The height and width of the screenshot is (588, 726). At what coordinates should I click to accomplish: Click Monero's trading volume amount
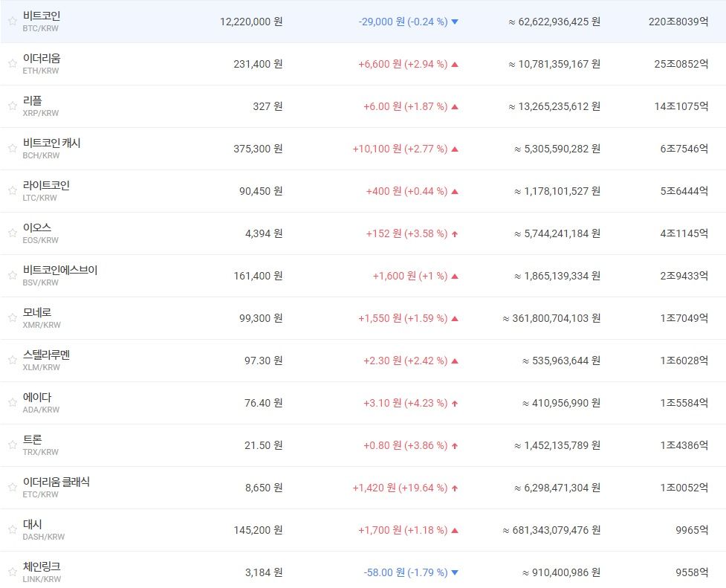(551, 318)
